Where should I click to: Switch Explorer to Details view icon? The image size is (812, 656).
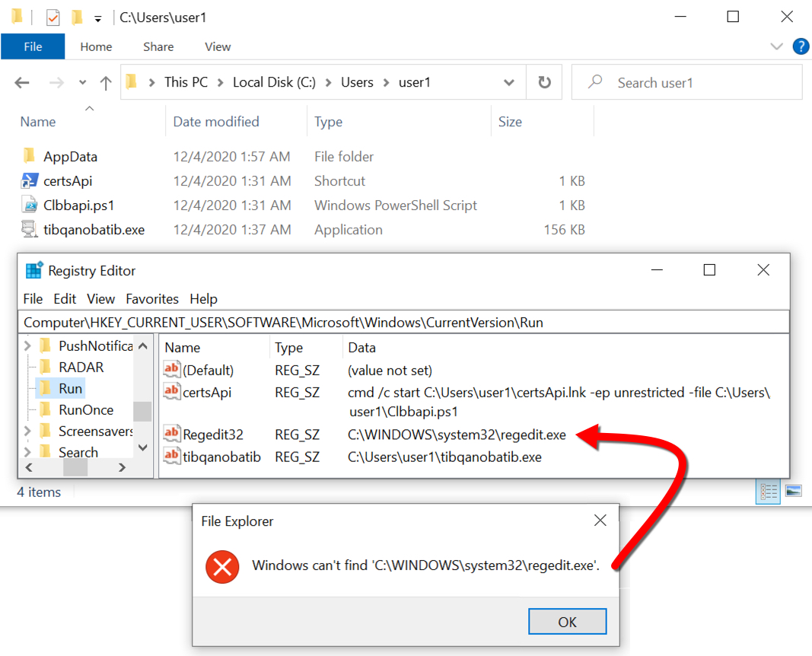click(767, 492)
